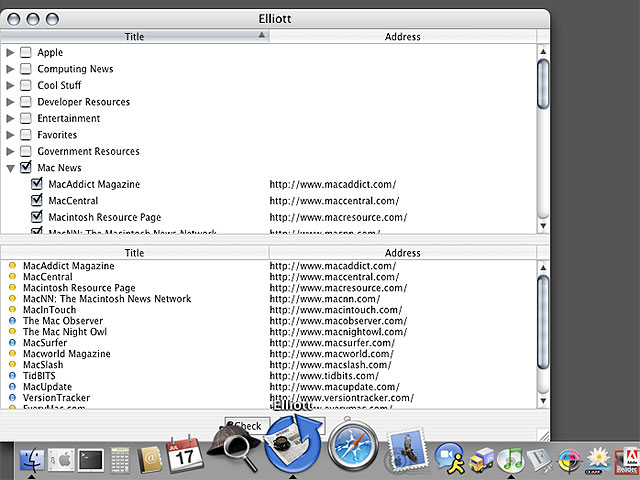Uncheck MacAddict Magazine in the upper list
The image size is (640, 480).
(x=37, y=184)
